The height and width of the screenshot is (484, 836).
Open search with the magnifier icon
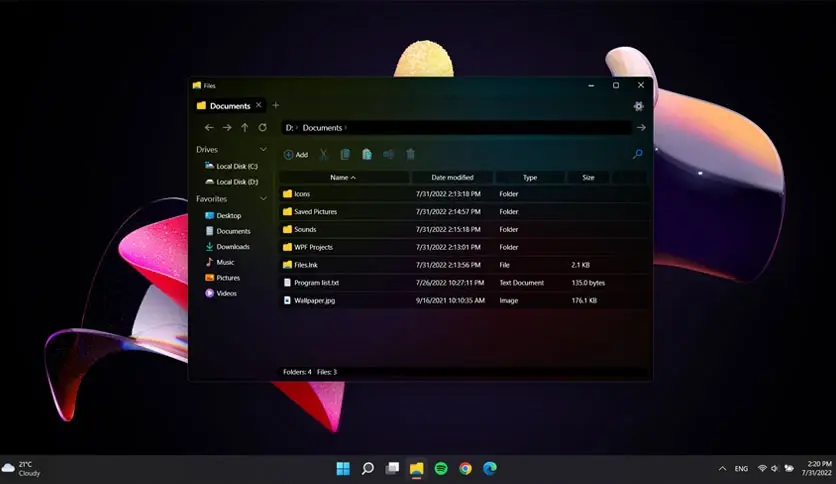click(x=638, y=155)
